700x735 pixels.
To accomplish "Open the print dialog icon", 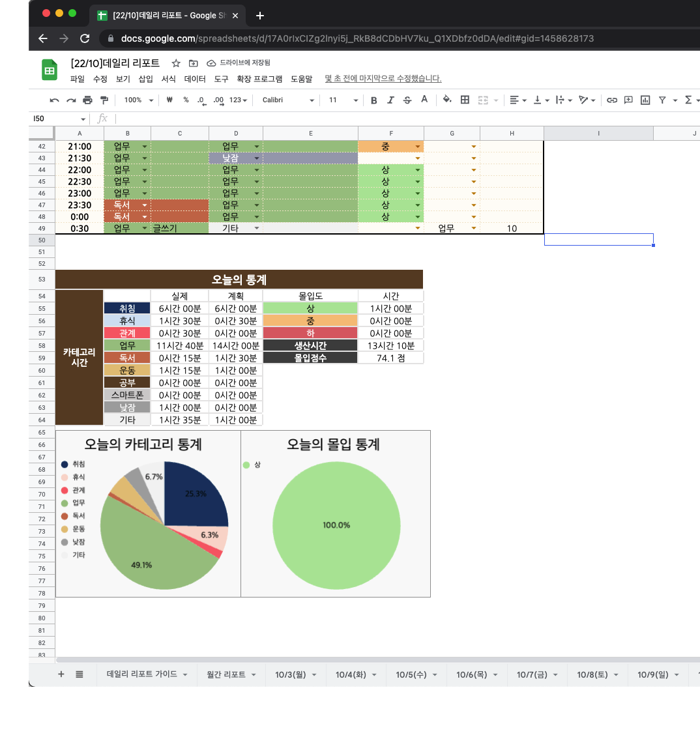I will pos(88,100).
